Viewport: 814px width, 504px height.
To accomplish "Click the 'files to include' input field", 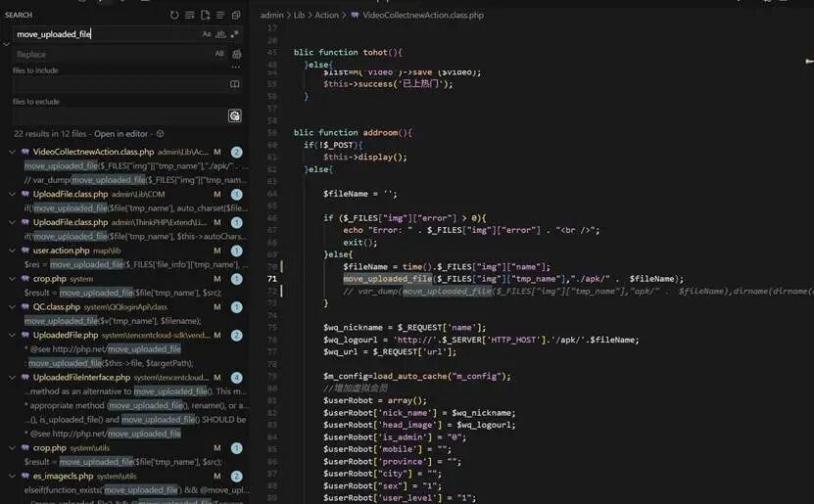I will (118, 84).
